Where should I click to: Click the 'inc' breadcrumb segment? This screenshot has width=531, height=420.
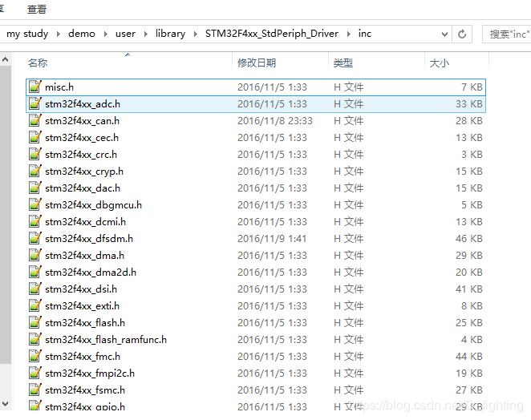click(x=365, y=34)
